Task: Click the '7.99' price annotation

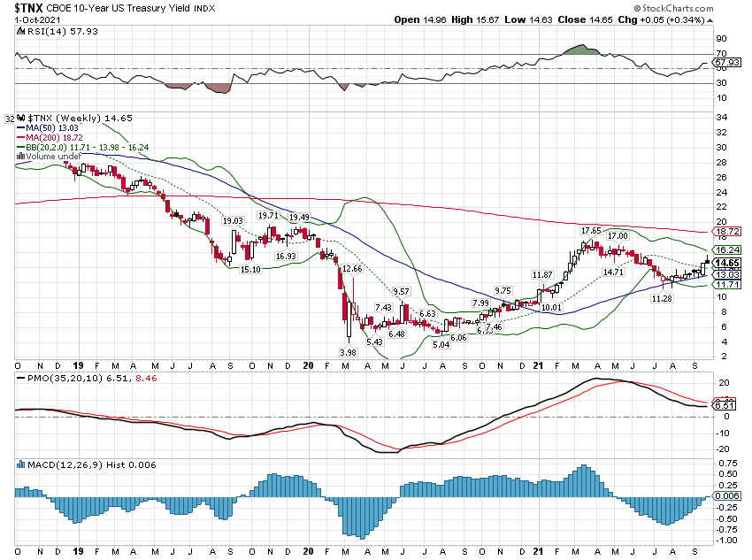Action: click(x=480, y=303)
